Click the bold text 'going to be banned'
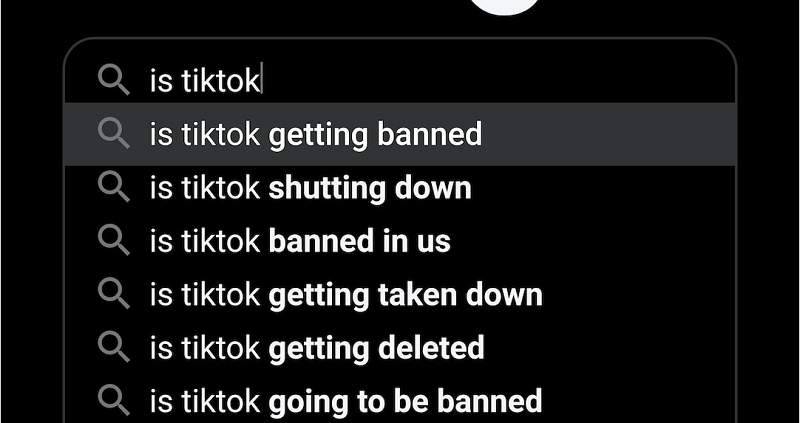This screenshot has width=800, height=423. pyautogui.click(x=405, y=401)
